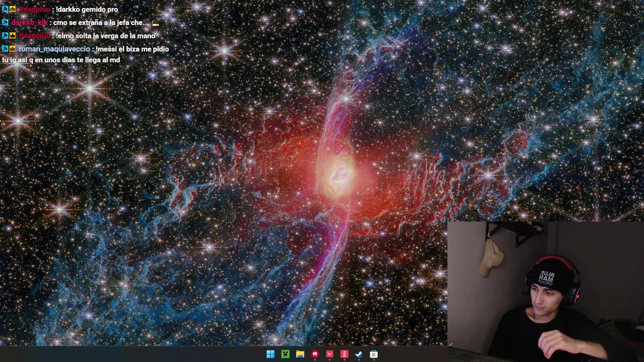Click the message "cmo se extraña a la jefa che..."
The height and width of the screenshot is (362, 644).
[x=101, y=23]
